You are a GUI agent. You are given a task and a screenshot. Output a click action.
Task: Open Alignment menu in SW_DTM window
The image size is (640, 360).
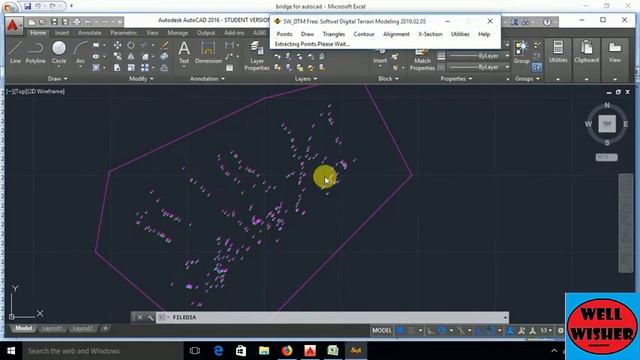point(396,34)
